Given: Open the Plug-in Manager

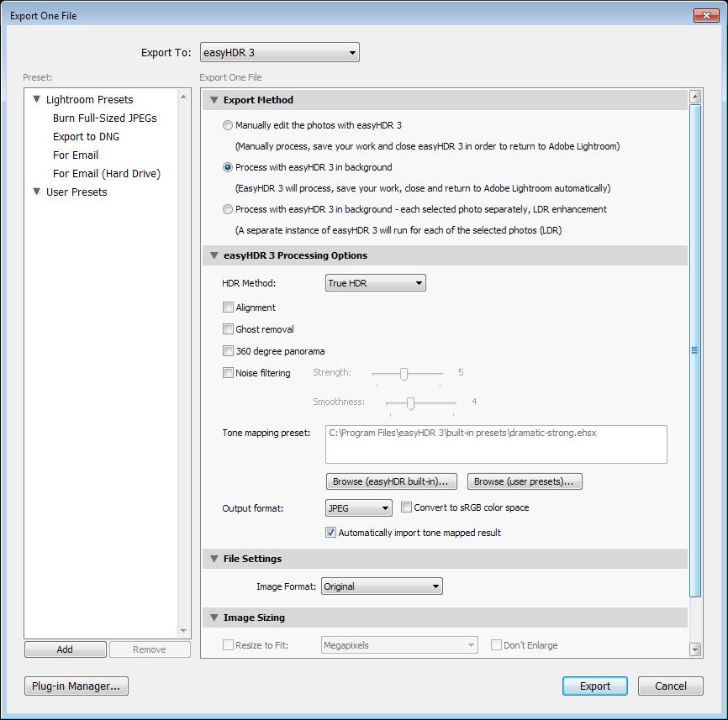Looking at the screenshot, I should click(x=76, y=686).
